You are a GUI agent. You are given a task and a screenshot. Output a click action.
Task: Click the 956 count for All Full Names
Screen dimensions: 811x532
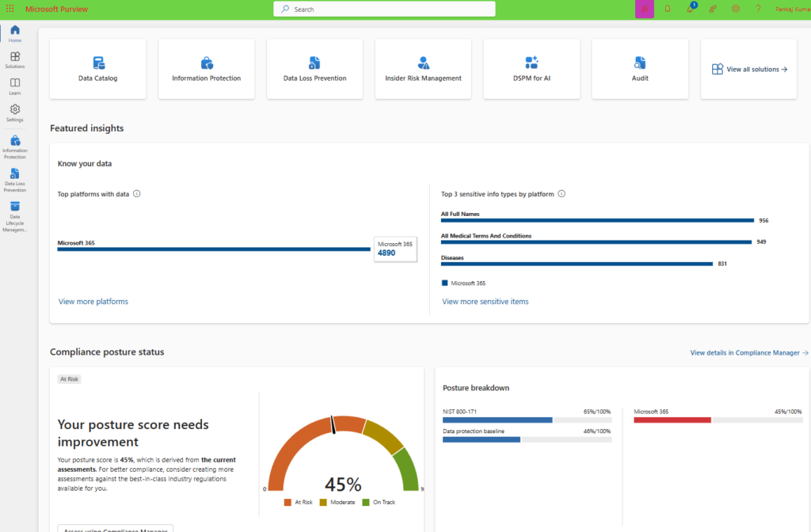click(x=763, y=220)
